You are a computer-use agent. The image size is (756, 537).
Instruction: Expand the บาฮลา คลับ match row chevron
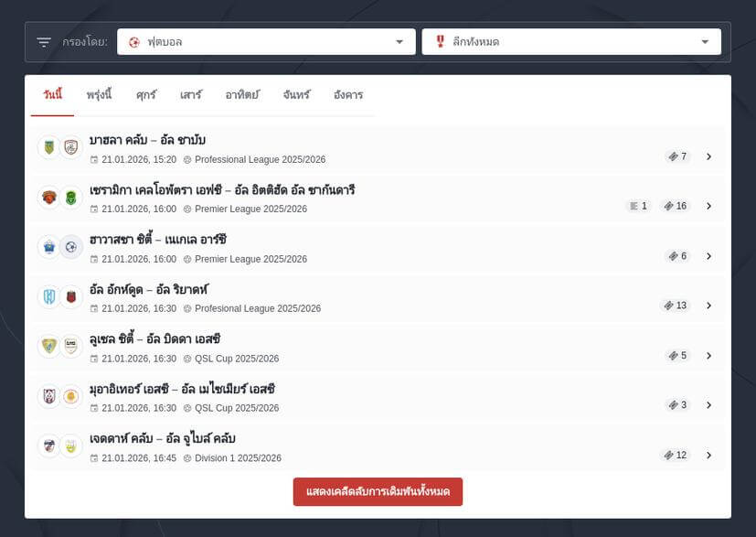click(x=709, y=156)
